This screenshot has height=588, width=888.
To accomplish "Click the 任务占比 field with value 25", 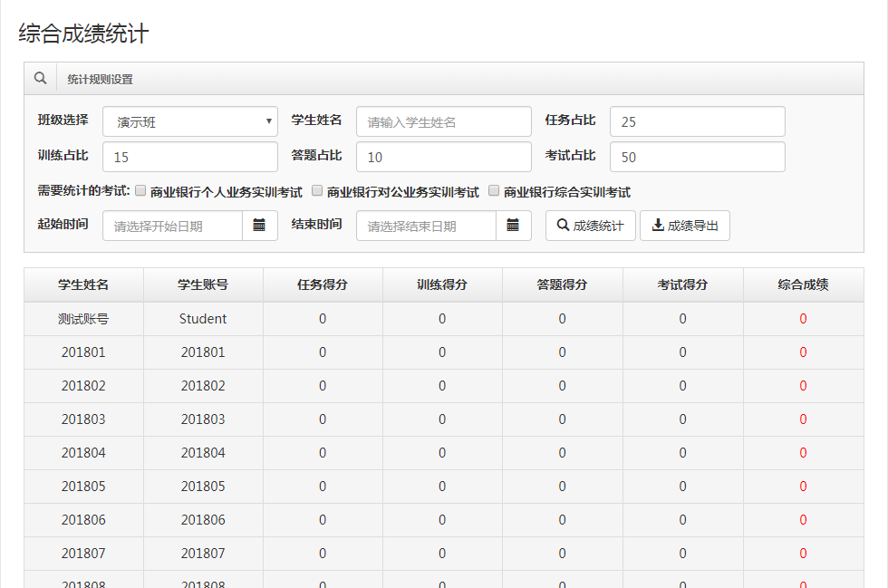I will [x=697, y=121].
